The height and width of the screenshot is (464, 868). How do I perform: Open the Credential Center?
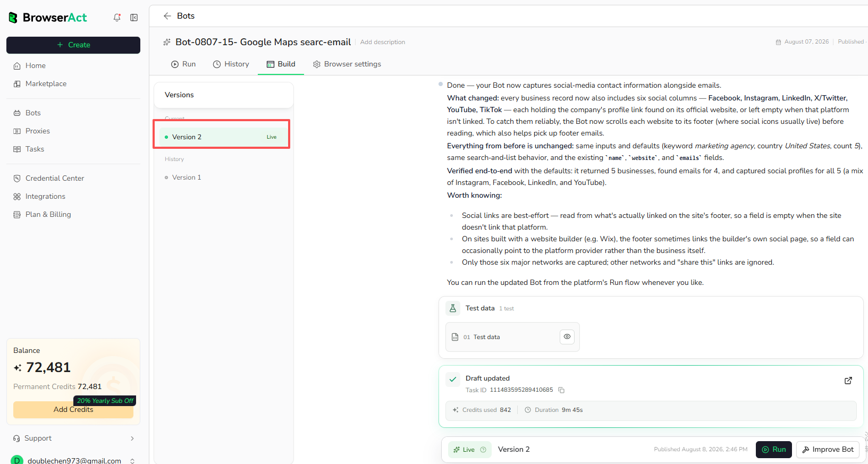73,179
